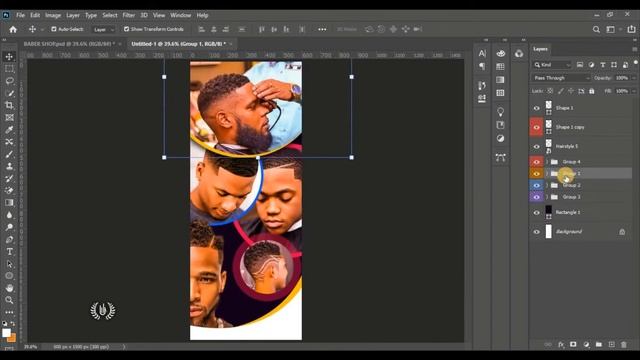Click the background orange color swatch
The height and width of the screenshot is (360, 640).
12,338
